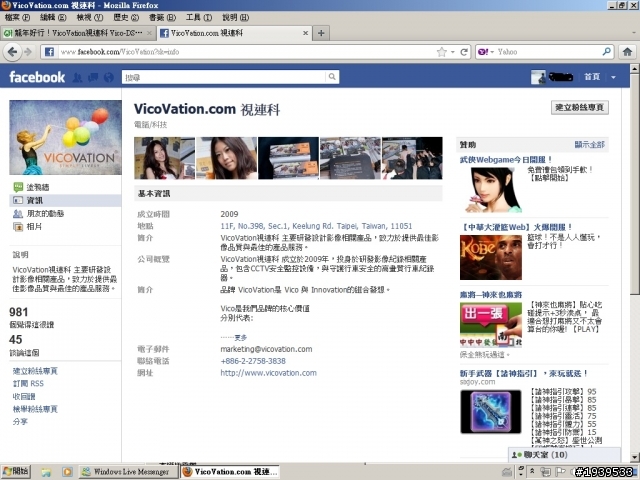Go back with browser back arrow
This screenshot has width=640, height=480.
[x=12, y=52]
